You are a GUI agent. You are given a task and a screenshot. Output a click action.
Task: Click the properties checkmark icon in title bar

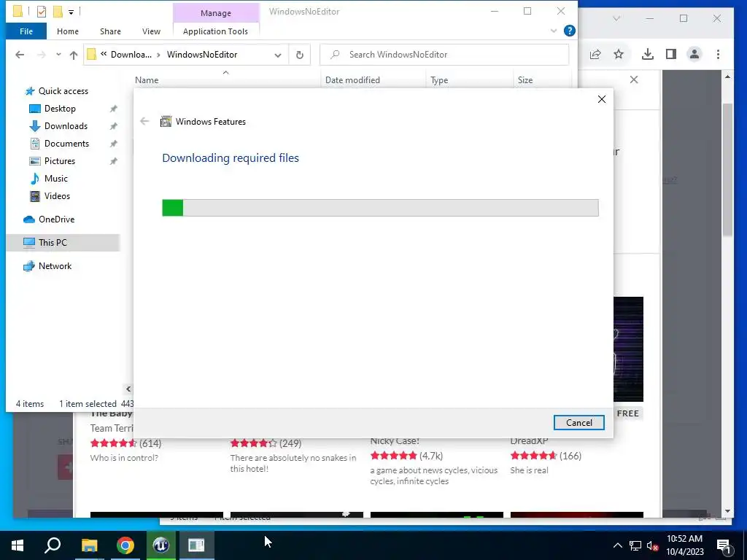pyautogui.click(x=42, y=12)
